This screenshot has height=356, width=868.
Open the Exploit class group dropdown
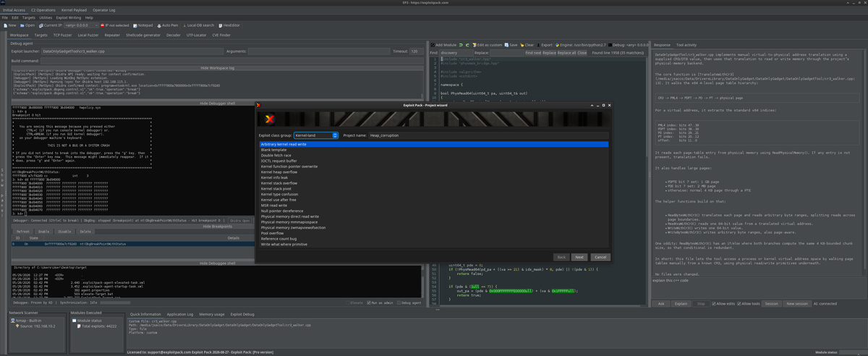(316, 135)
